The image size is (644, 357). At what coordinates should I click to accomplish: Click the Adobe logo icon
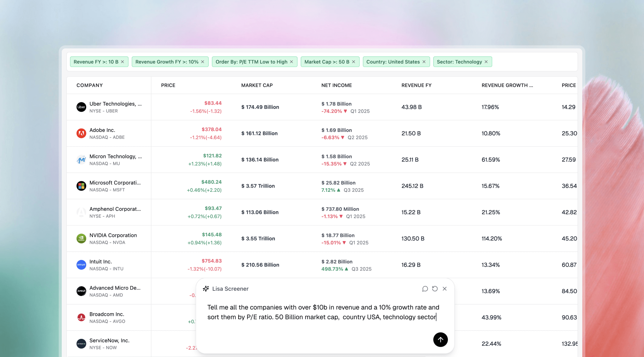click(81, 133)
